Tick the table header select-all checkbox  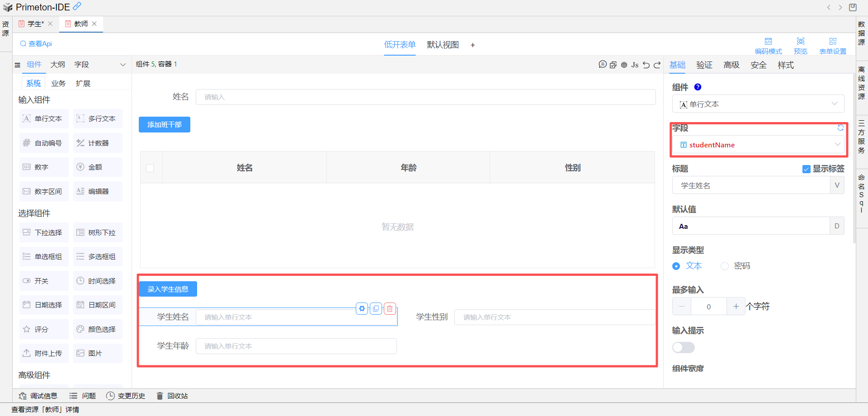coord(150,168)
